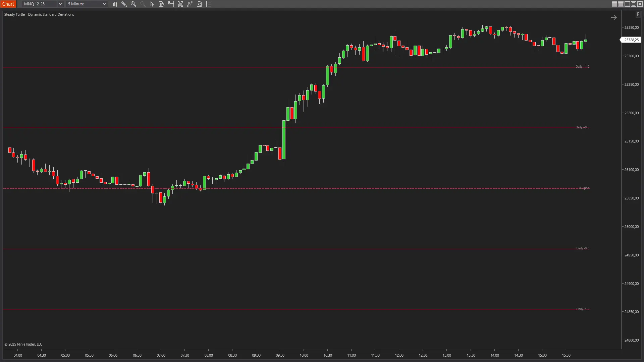Click the Steady Turtle indicator label
This screenshot has width=644, height=362.
point(39,14)
